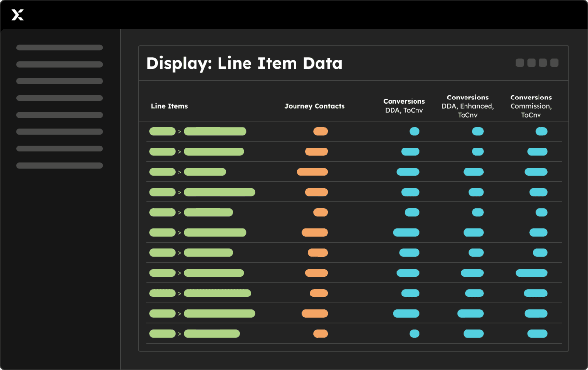The width and height of the screenshot is (588, 370).
Task: Click widest blue Commission bar in eighth row
Action: click(x=532, y=273)
